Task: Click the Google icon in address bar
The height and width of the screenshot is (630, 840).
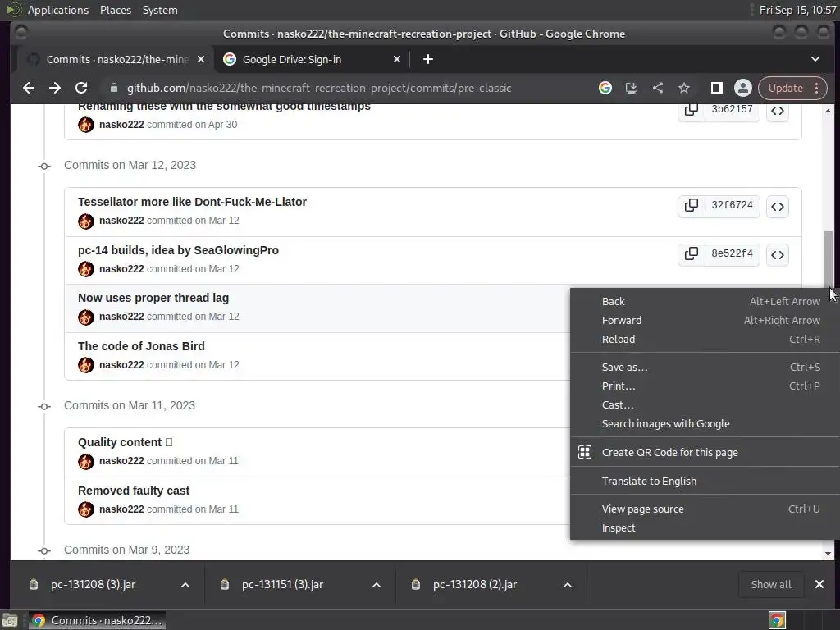Action: click(x=605, y=88)
